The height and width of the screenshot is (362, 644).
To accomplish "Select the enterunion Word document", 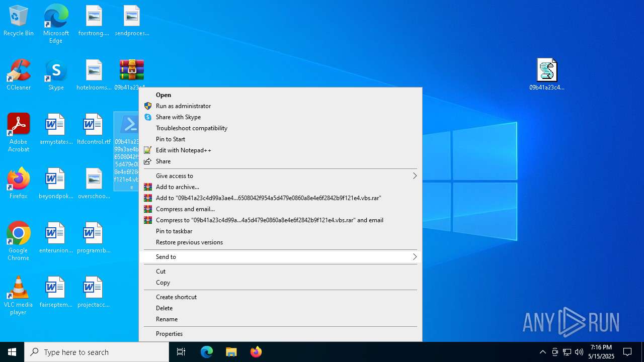I will 56,238.
